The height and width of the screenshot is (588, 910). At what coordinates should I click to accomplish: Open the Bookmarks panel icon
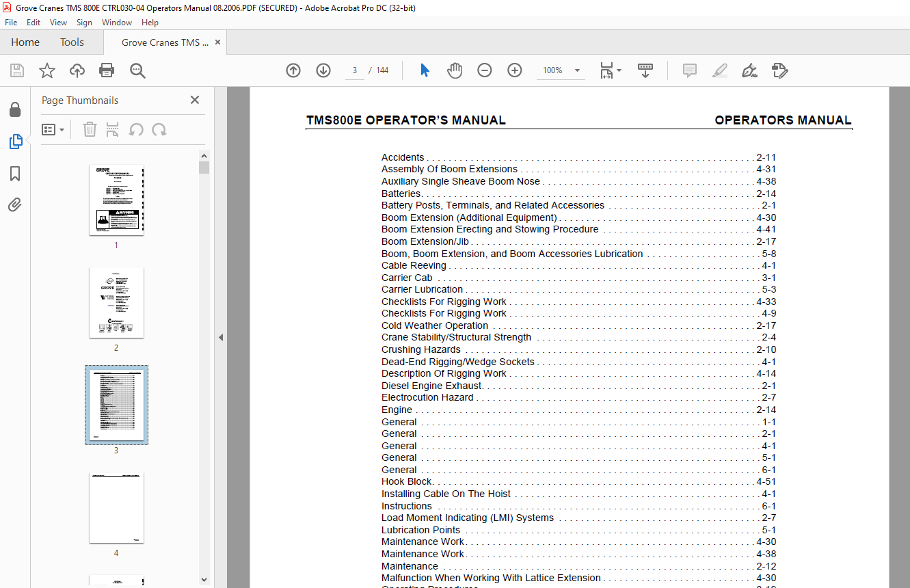click(x=15, y=174)
